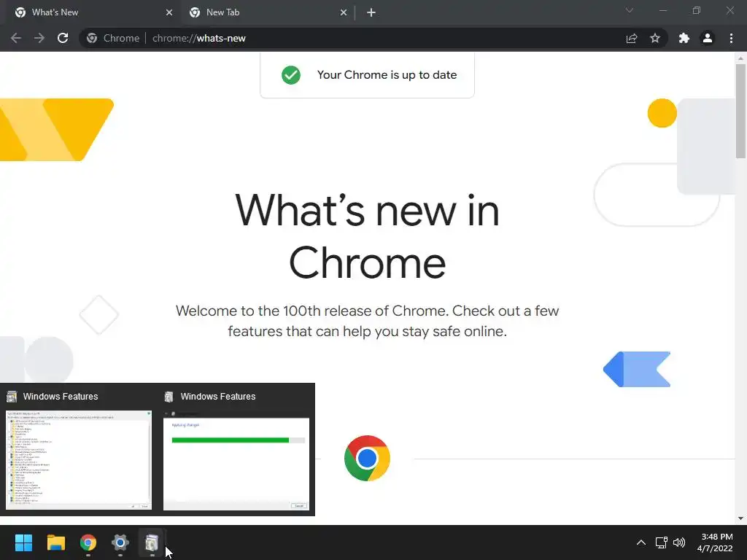Click the Windows Features taskbar icon
This screenshot has height=560, width=747.
(x=152, y=542)
